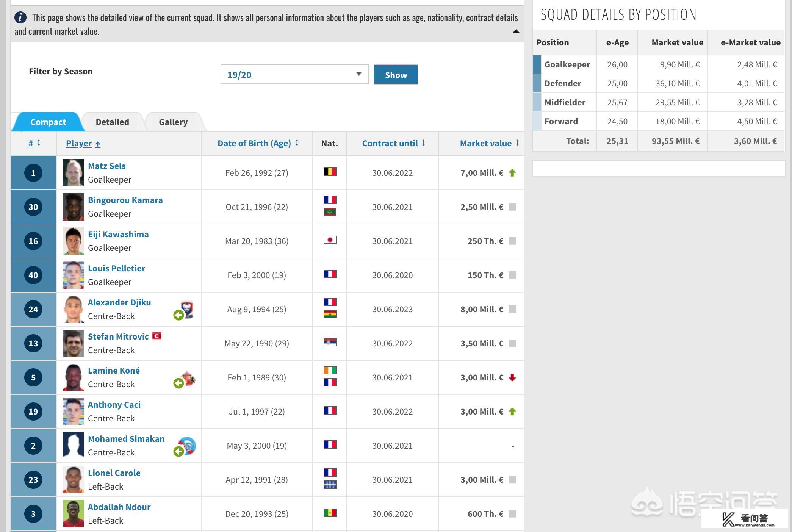Click green up arrow beside Anthony Caci value

point(512,412)
